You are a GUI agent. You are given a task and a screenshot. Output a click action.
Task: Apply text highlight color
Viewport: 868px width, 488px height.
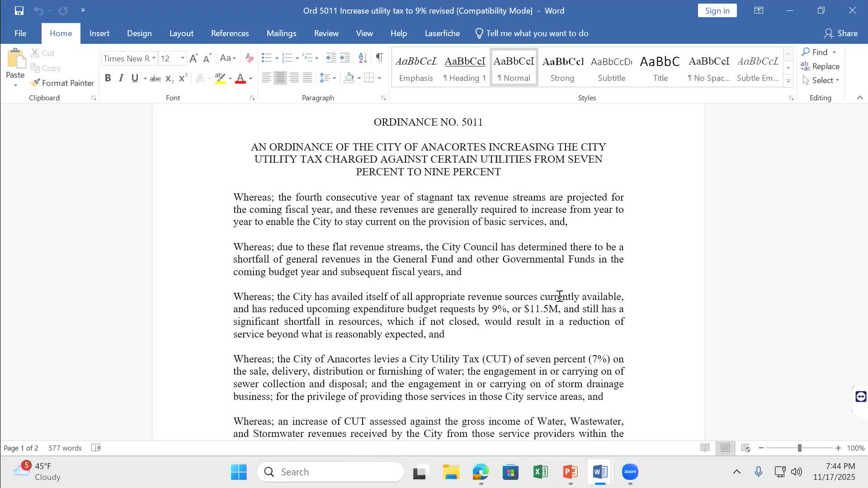click(220, 78)
